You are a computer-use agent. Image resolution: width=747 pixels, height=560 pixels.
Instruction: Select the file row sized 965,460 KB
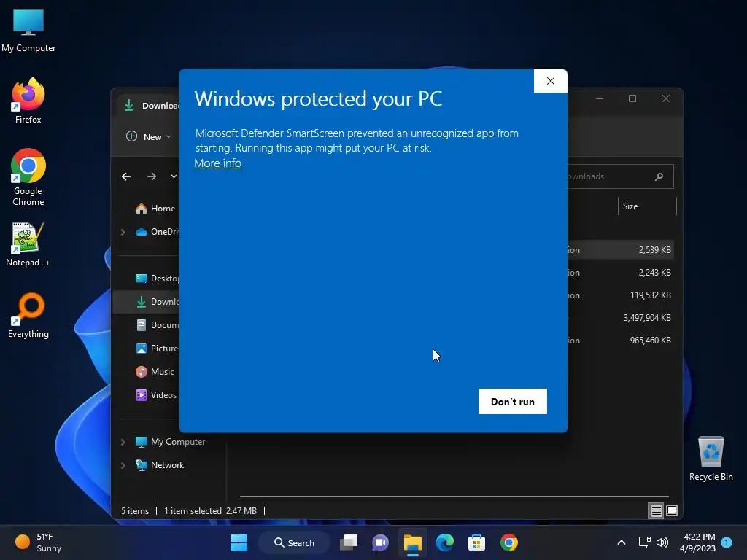(620, 341)
